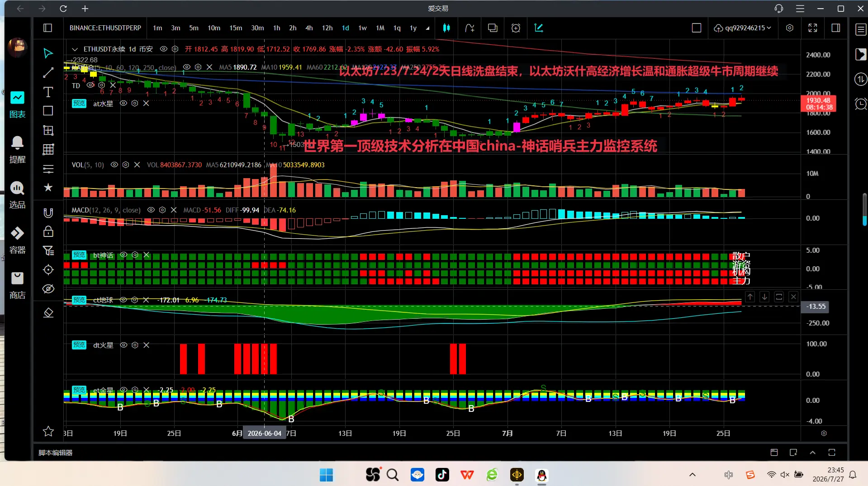Viewport: 868px width, 486px height.
Task: Toggle visibility of MACD indicator
Action: coord(151,210)
